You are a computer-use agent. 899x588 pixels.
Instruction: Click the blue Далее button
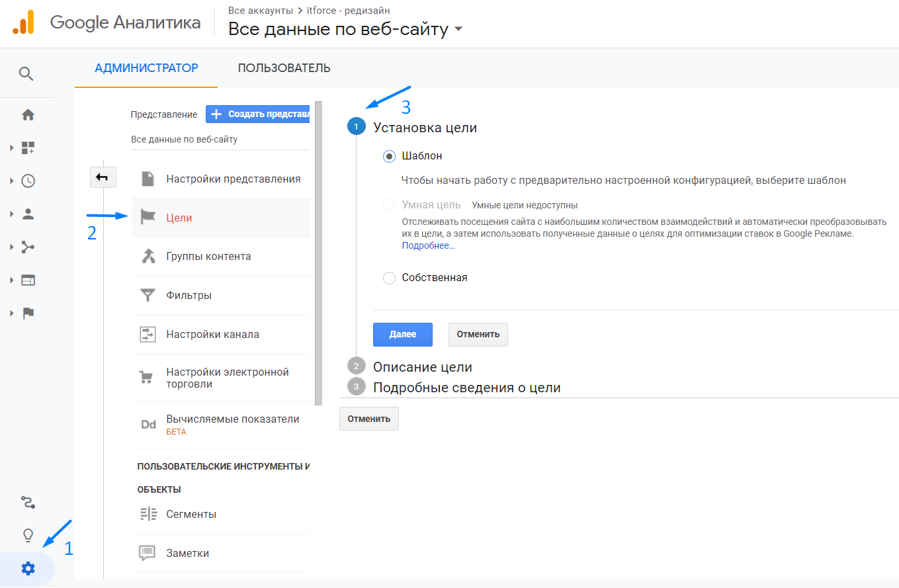point(403,335)
